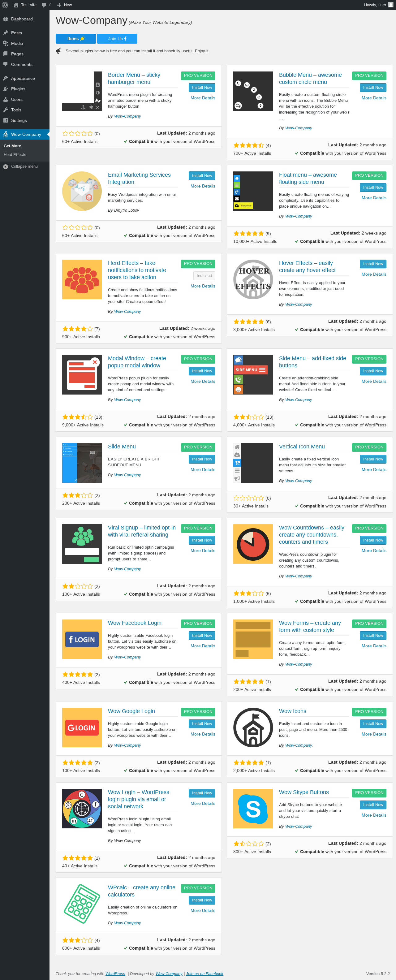View More Details for Wow Skype Buttons

(x=373, y=815)
